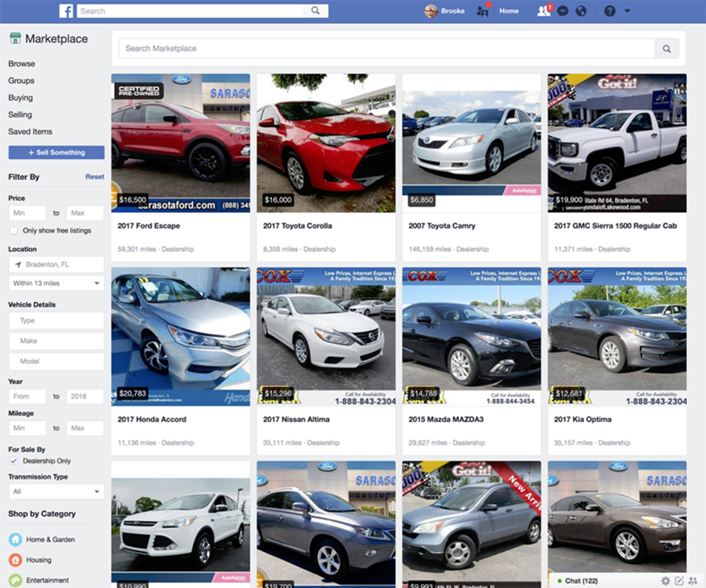The image size is (706, 588).
Task: Go to Home in top bar
Action: (509, 11)
